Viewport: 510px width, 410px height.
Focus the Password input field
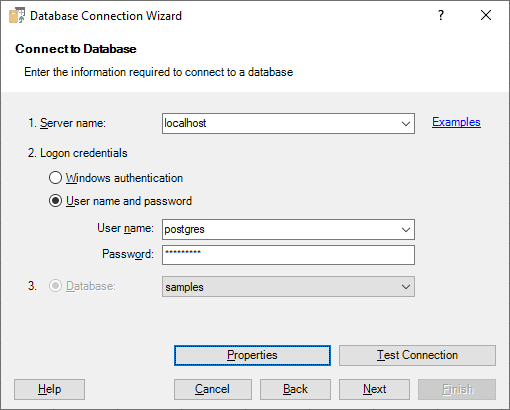(288, 255)
